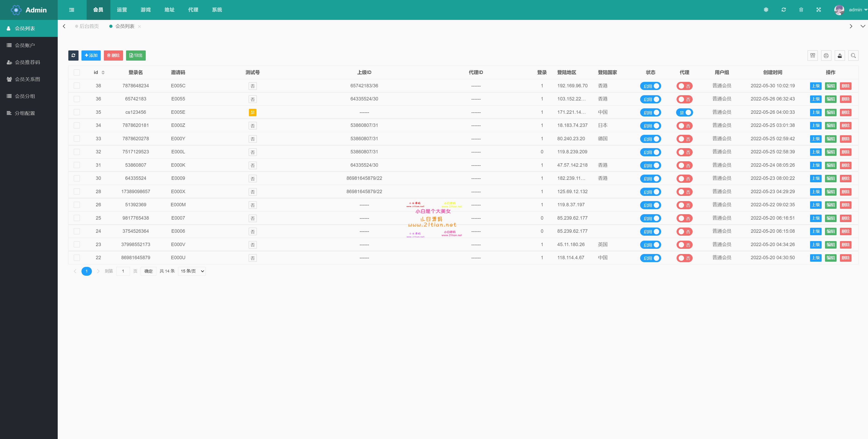Click page 1 pagination button
The width and height of the screenshot is (868, 439).
[x=87, y=271]
